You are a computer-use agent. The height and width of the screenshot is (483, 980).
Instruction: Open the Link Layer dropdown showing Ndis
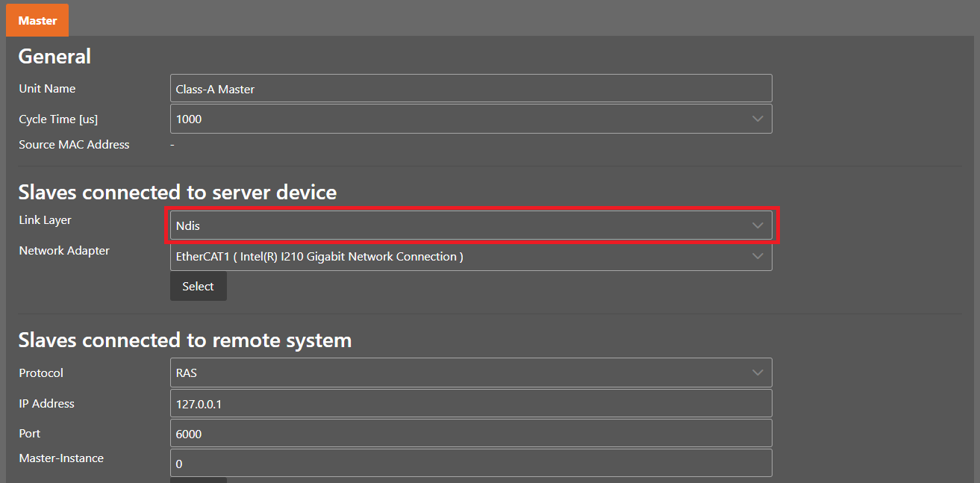pyautogui.click(x=470, y=225)
